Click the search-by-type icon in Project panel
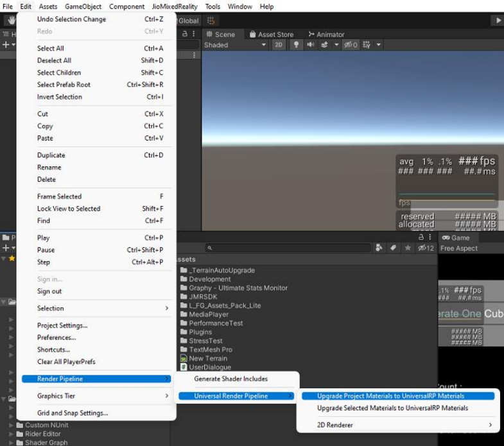This screenshot has height=446, width=504. 379,248
